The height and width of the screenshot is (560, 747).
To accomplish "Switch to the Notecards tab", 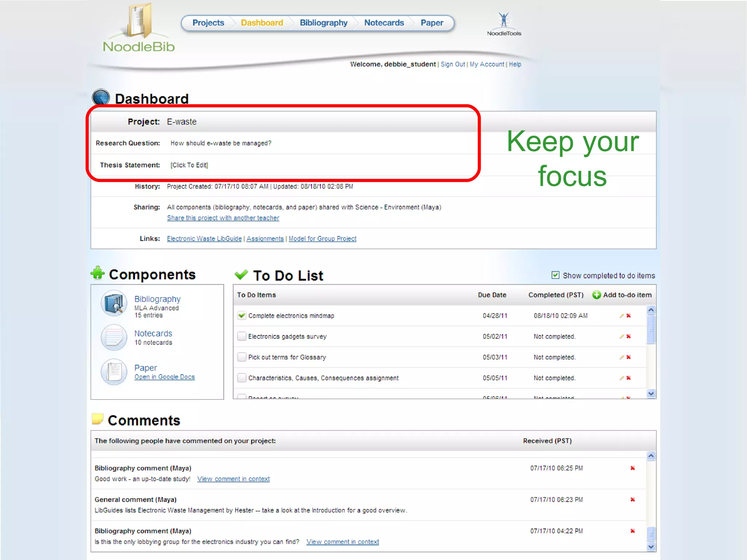I will click(x=384, y=23).
